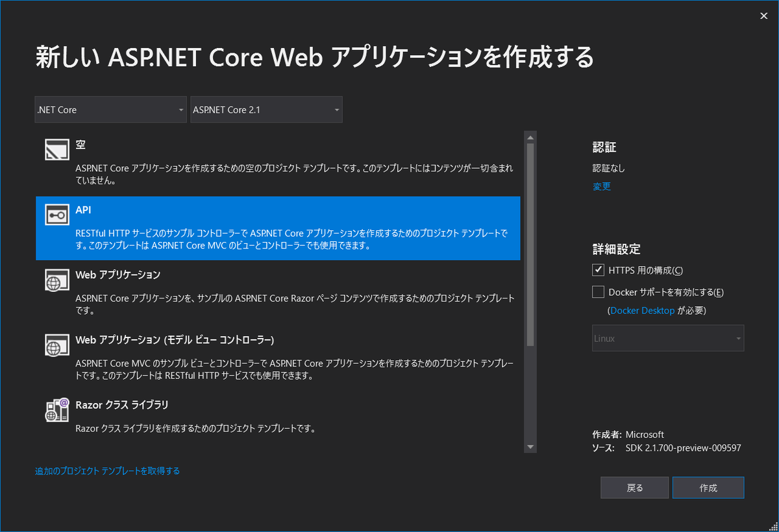
Task: Select the API template title
Action: [83, 210]
